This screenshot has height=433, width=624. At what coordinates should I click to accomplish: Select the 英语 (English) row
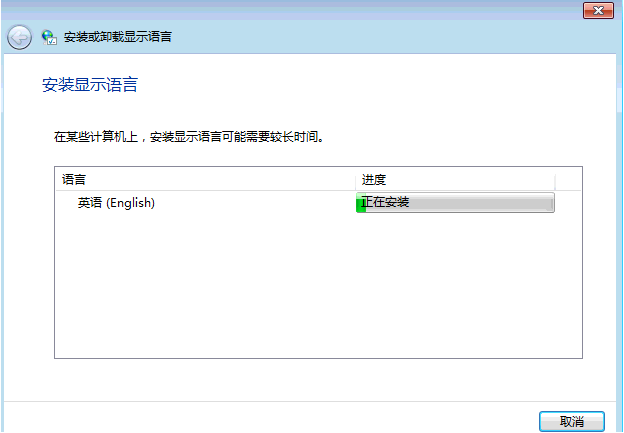[116, 203]
